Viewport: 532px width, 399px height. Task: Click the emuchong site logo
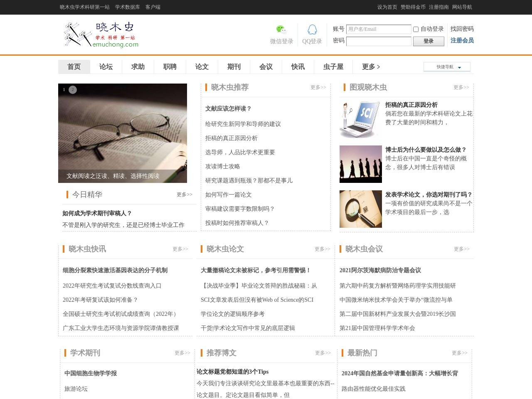click(101, 34)
